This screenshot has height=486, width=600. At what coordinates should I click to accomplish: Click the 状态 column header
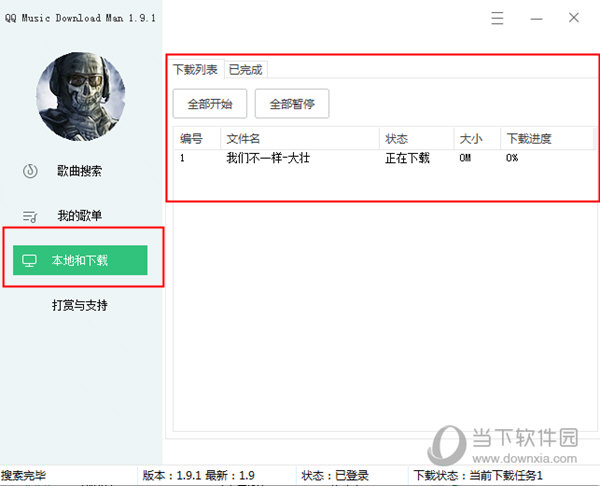tap(397, 139)
